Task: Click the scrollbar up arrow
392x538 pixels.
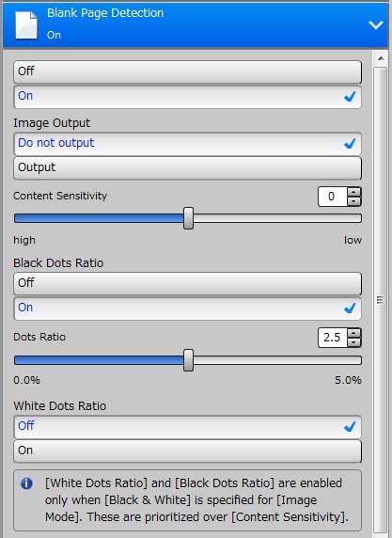Action: tap(381, 58)
